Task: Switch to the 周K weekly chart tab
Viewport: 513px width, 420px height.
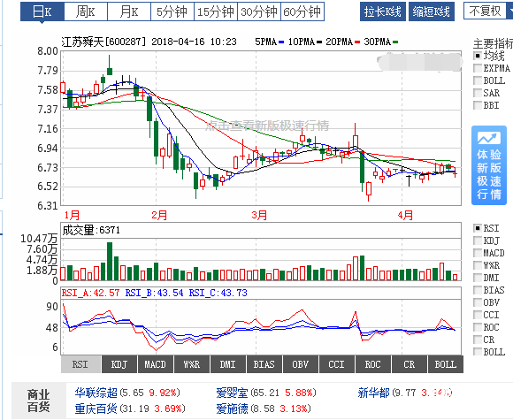Action: [x=86, y=11]
